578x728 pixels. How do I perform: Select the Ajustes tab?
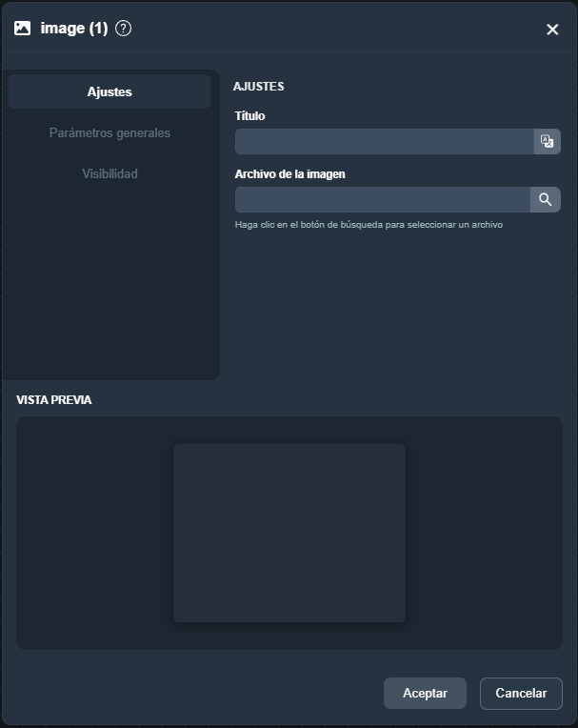point(110,91)
